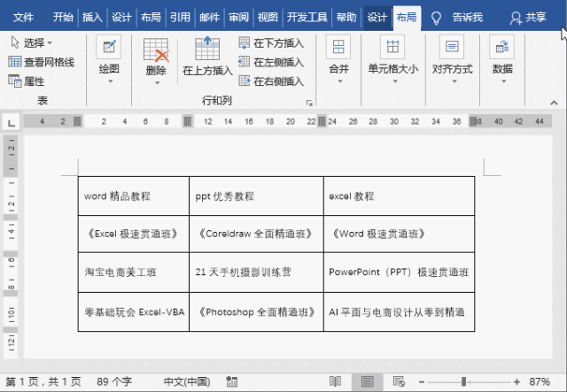567x392 pixels.
Task: Collapse the ribbon with the chevron
Action: (554, 103)
